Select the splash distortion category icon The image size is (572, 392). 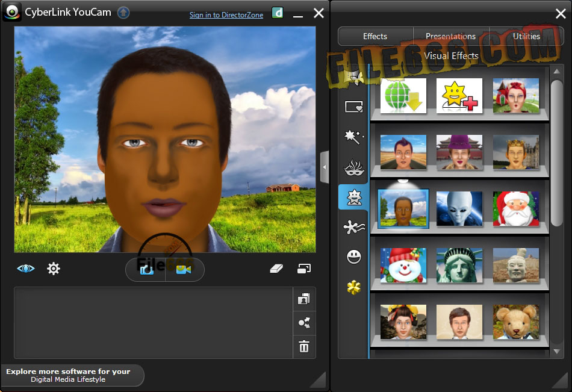[x=353, y=228]
